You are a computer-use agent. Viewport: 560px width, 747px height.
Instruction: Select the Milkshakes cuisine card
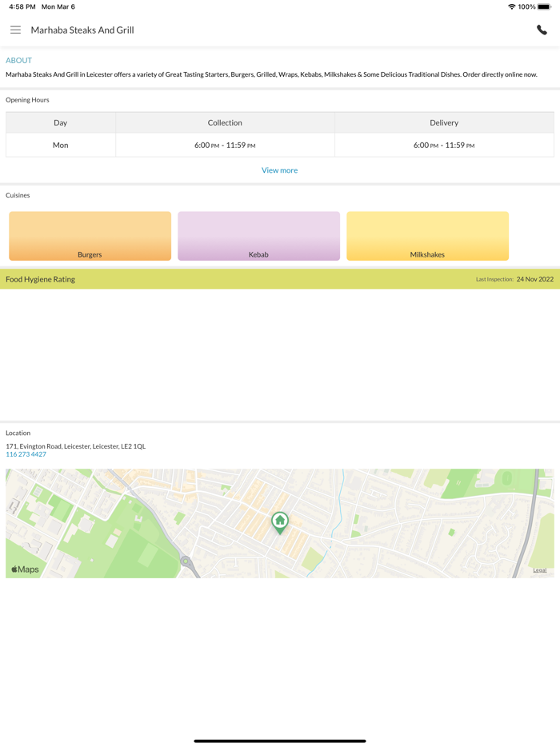pyautogui.click(x=427, y=236)
